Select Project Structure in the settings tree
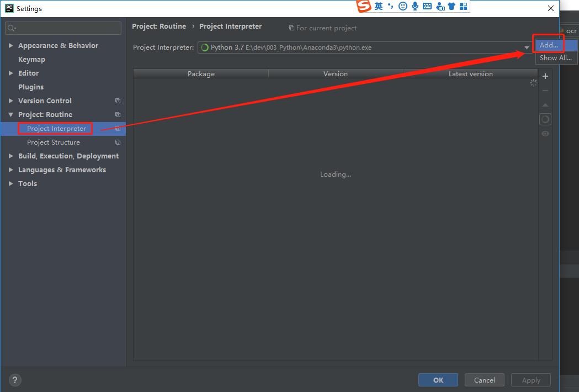 click(x=54, y=142)
